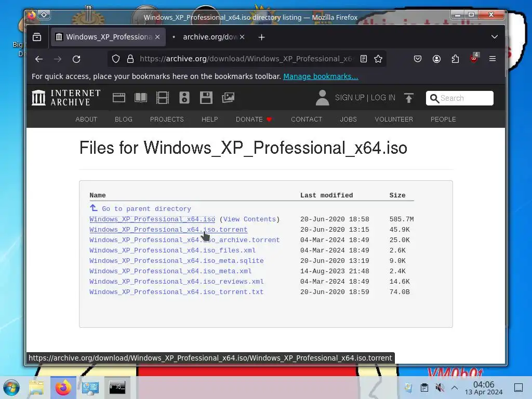Expand the list all tabs chevron
532x399 pixels.
[x=495, y=37]
